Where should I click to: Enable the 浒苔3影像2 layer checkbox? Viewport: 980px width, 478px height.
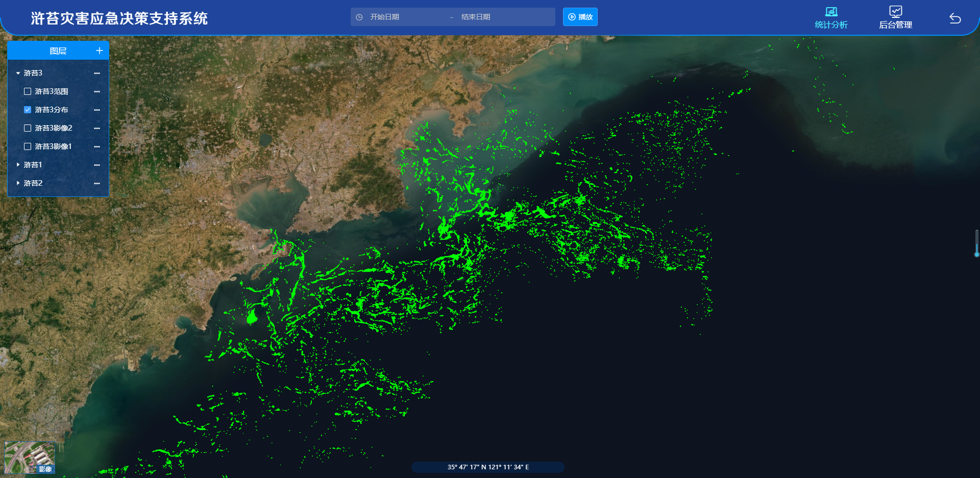tap(28, 128)
